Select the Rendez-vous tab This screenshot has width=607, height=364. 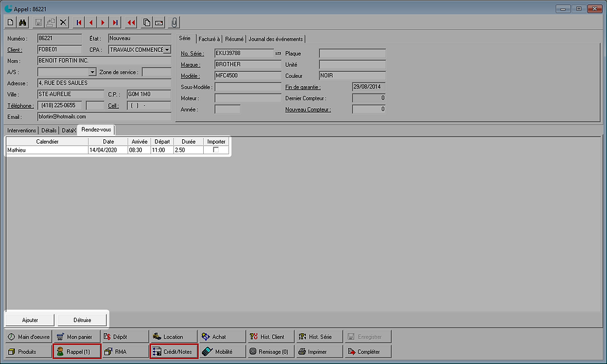(96, 129)
